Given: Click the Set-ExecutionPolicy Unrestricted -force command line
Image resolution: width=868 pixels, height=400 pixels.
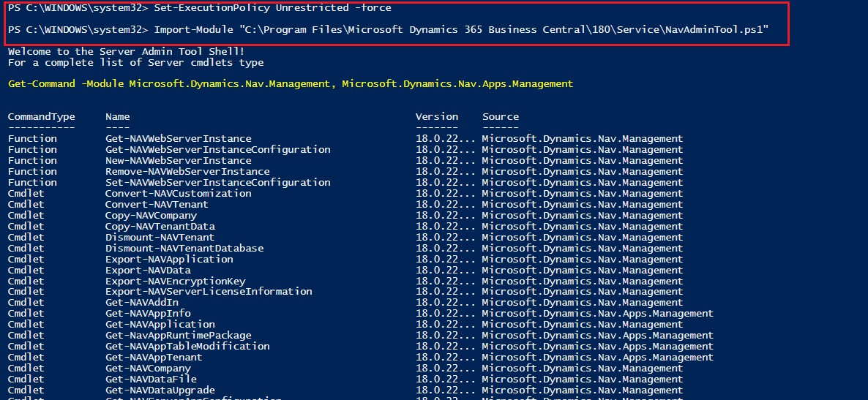Looking at the screenshot, I should [200, 8].
